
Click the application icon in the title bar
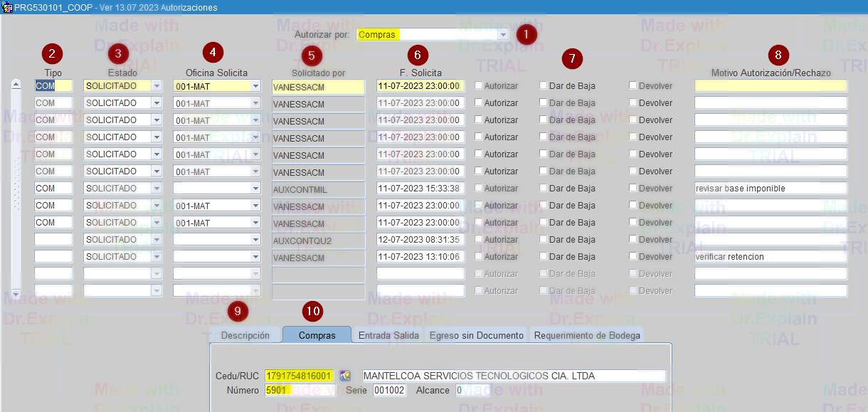pyautogui.click(x=6, y=7)
